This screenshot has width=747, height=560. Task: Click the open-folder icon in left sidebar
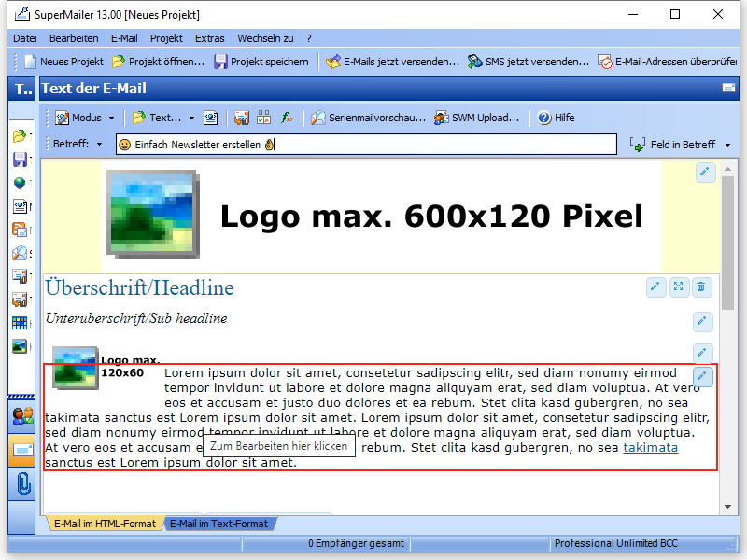(x=20, y=136)
